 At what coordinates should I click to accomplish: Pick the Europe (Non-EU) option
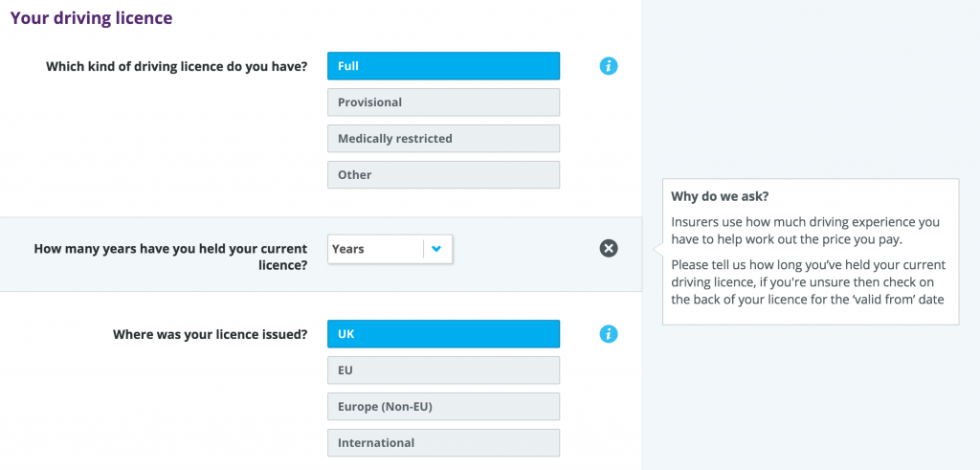[x=443, y=407]
